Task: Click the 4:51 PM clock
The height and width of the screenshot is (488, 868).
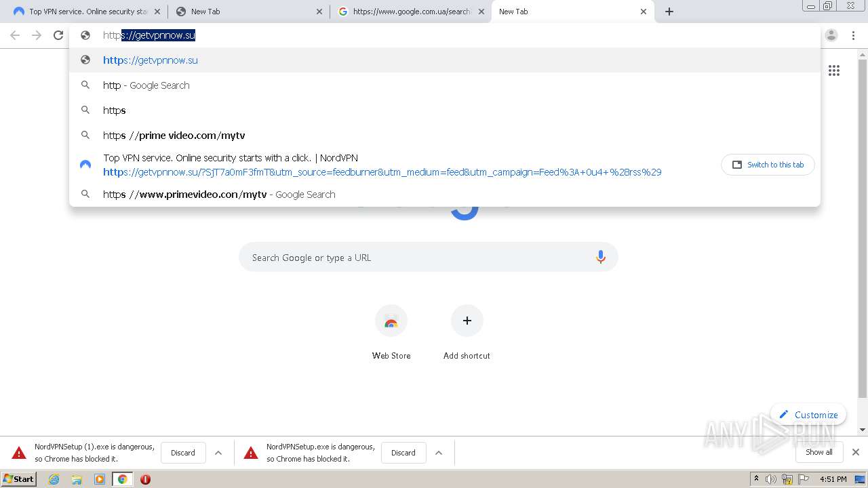Action: coord(833,479)
